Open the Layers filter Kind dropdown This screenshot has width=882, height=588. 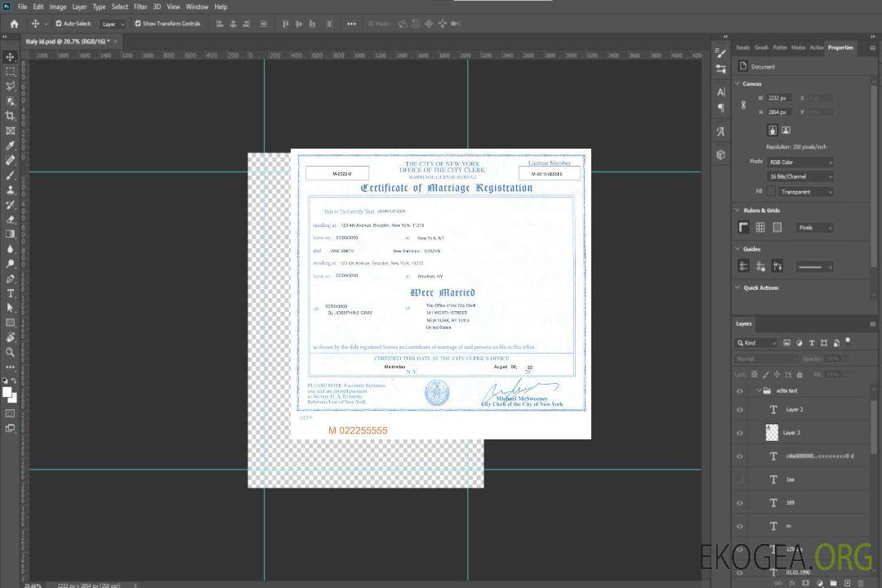[756, 343]
